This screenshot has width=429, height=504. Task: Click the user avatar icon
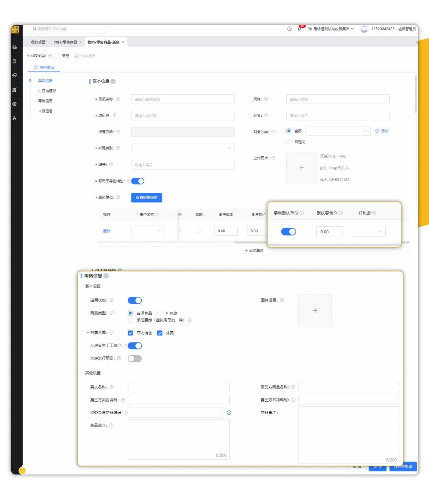pyautogui.click(x=364, y=29)
